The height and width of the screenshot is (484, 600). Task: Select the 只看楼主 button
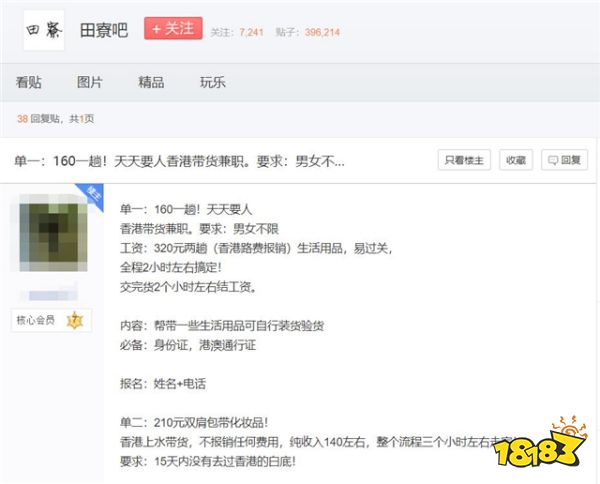click(x=464, y=160)
